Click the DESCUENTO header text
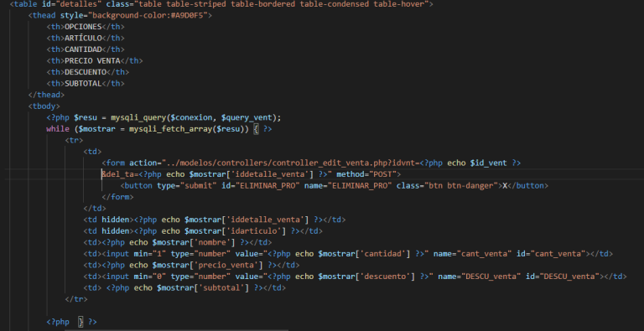 (86, 72)
